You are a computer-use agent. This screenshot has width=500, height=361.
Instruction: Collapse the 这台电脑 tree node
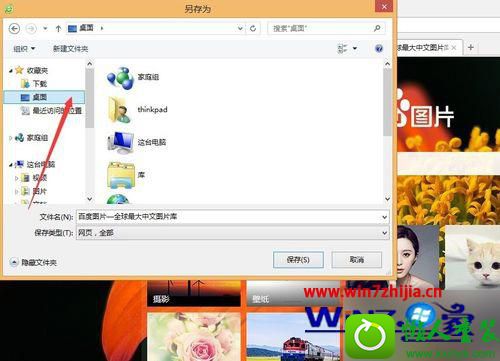pos(11,164)
